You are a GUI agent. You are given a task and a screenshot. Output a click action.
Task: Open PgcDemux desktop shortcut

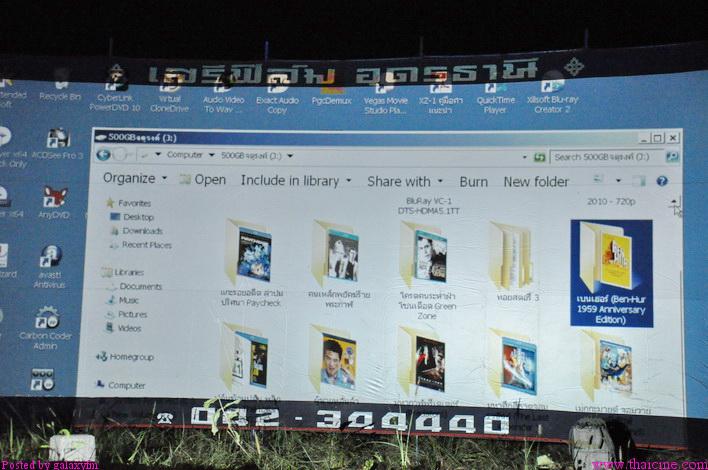click(x=331, y=93)
